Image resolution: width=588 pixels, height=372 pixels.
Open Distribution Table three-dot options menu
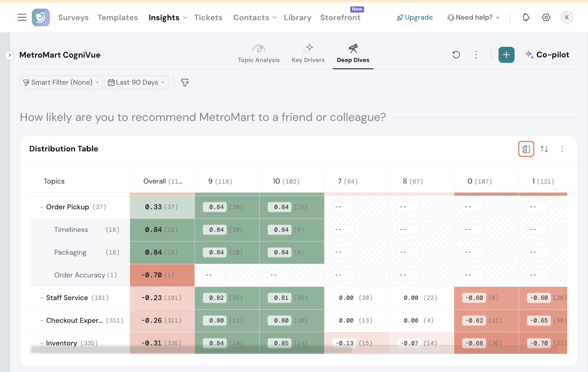tap(562, 149)
